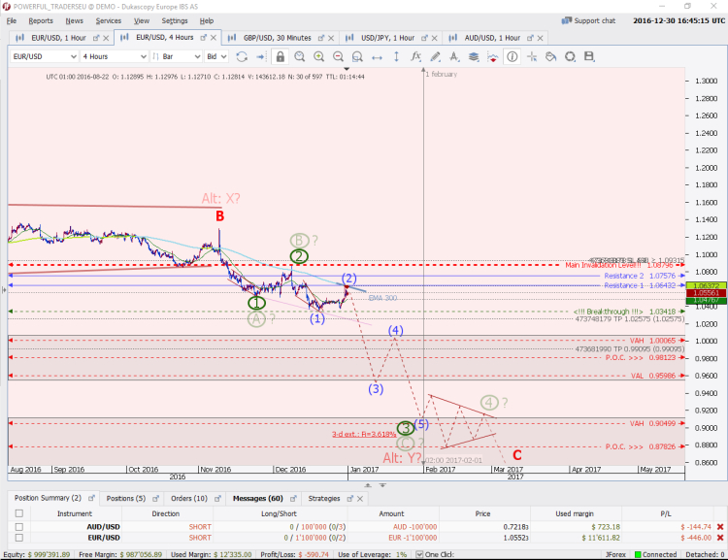The height and width of the screenshot is (560, 728).
Task: Click the green wave 2 circle marker
Action: pos(299,256)
